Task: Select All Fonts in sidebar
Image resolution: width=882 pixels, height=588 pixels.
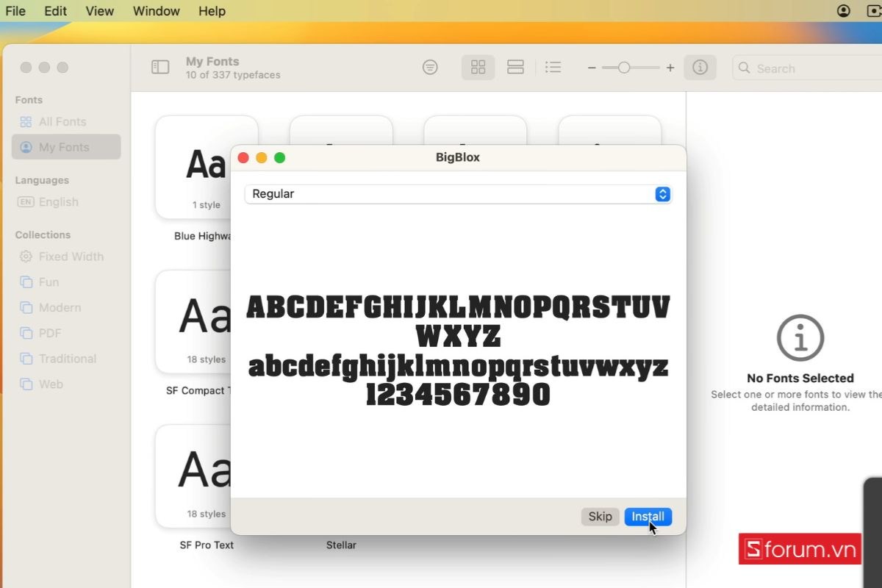Action: click(66, 122)
